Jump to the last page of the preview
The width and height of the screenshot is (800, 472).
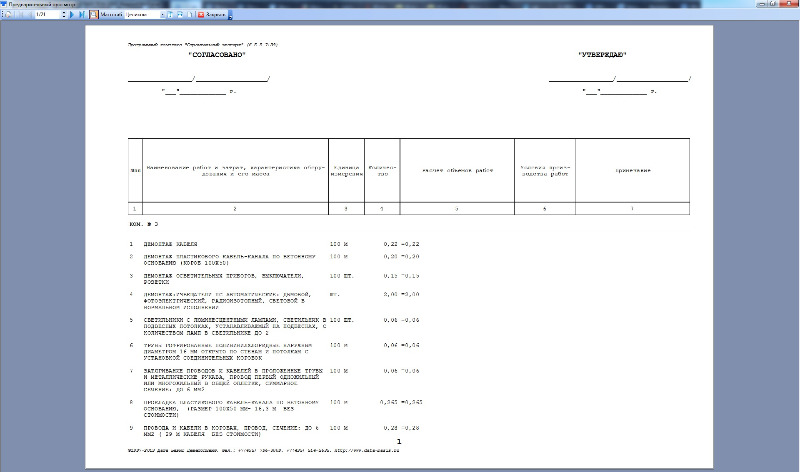(x=82, y=14)
